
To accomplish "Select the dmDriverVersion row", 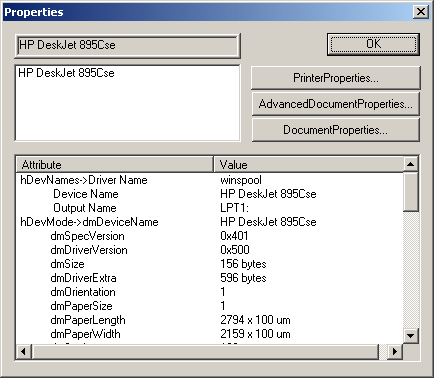I will 209,250.
